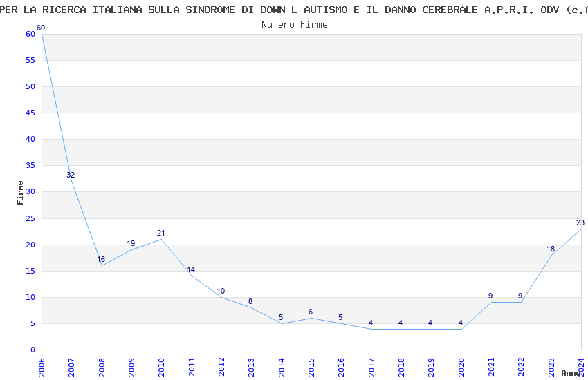Click the y-axis value 50
The width and height of the screenshot is (588, 380).
click(30, 86)
